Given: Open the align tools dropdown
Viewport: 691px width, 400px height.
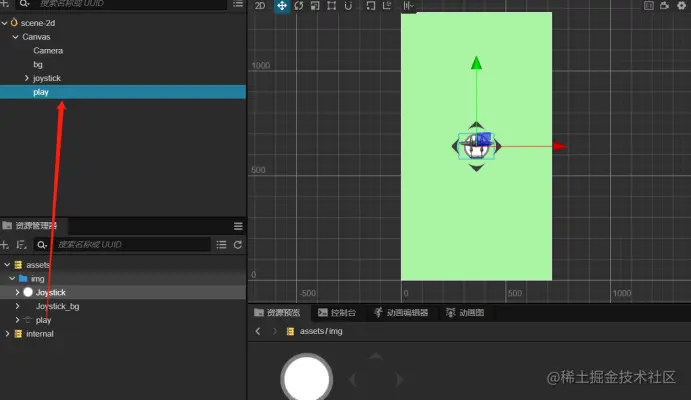Looking at the screenshot, I should (x=409, y=6).
